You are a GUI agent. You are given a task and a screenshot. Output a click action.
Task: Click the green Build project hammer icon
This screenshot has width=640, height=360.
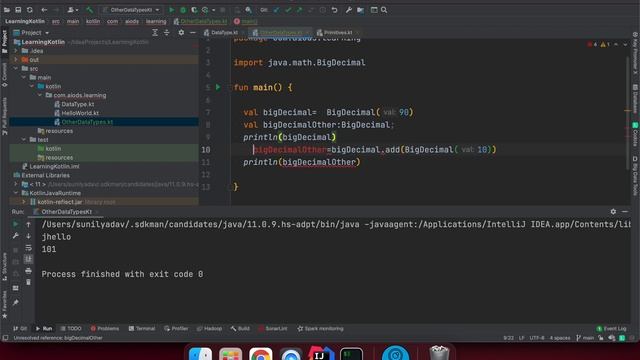coord(89,10)
